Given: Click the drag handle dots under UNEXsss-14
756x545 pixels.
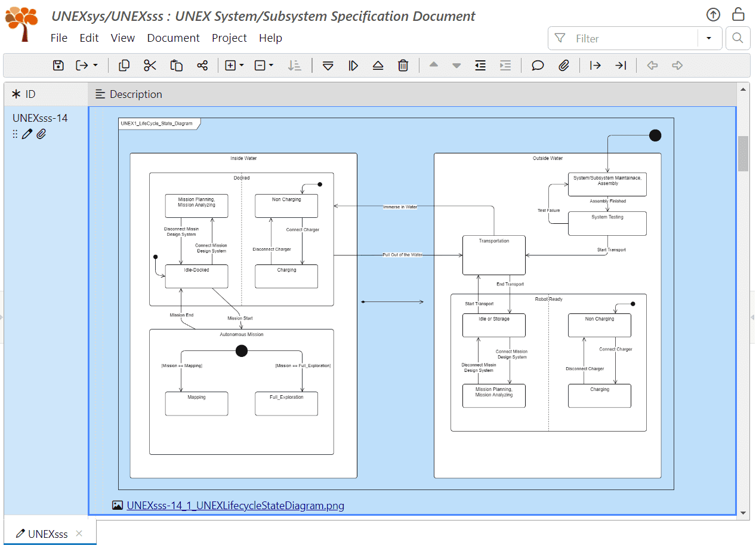Looking at the screenshot, I should point(15,134).
